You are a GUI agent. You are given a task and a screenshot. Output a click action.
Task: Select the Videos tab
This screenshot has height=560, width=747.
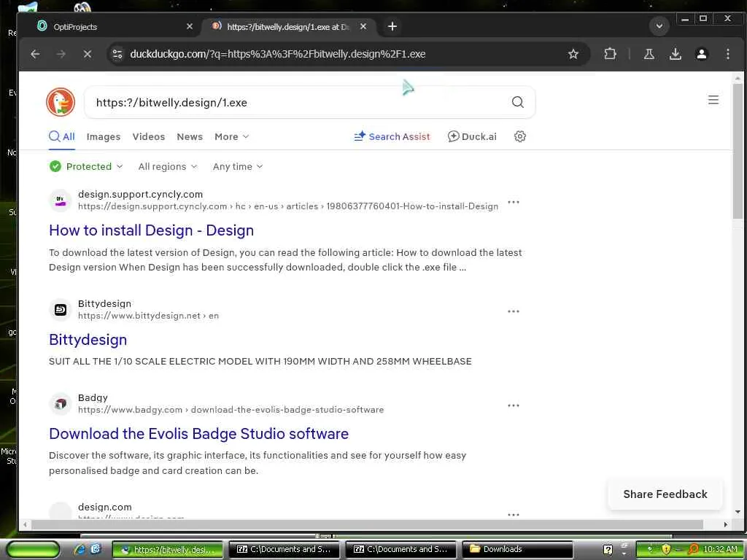click(x=149, y=136)
